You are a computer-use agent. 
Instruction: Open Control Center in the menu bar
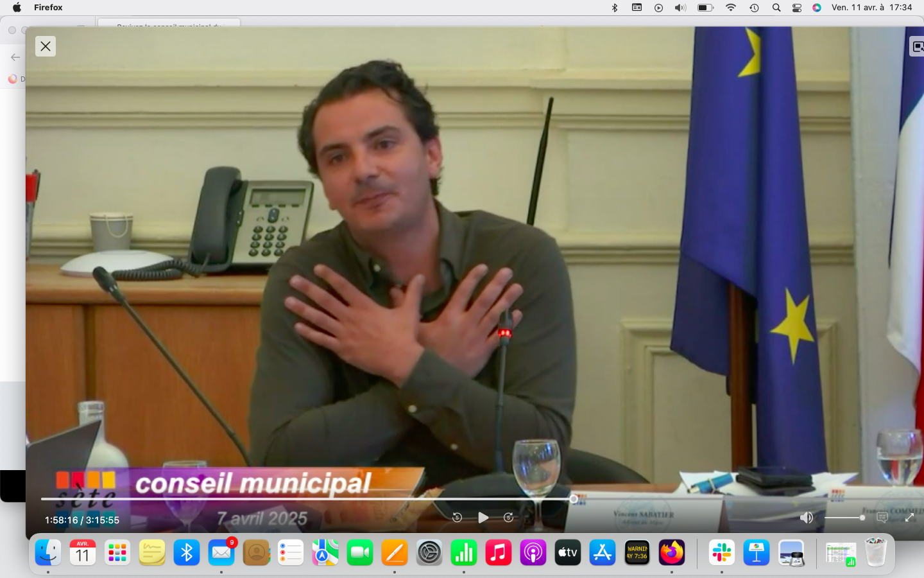coord(796,8)
